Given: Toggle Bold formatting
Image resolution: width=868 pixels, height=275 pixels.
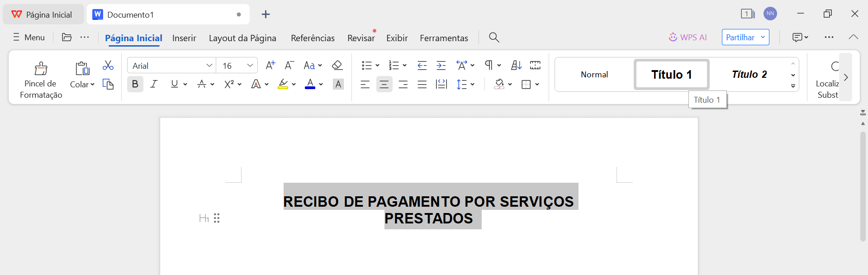Looking at the screenshot, I should pyautogui.click(x=135, y=84).
